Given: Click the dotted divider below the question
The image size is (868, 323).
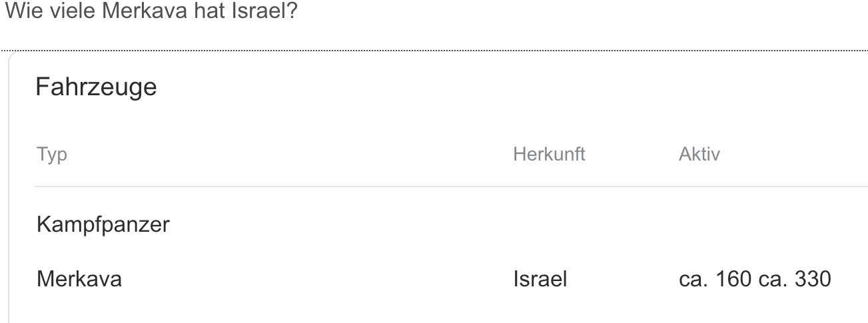Looking at the screenshot, I should 433,50.
